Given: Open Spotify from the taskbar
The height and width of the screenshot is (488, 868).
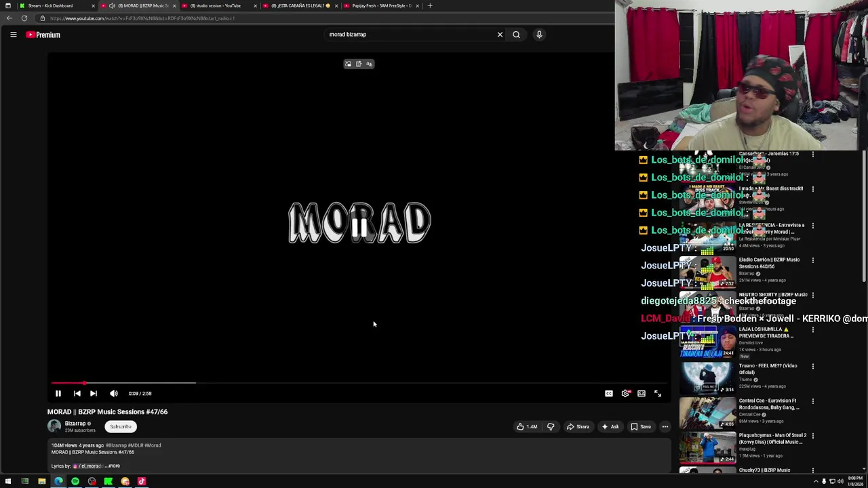Looking at the screenshot, I should [75, 482].
